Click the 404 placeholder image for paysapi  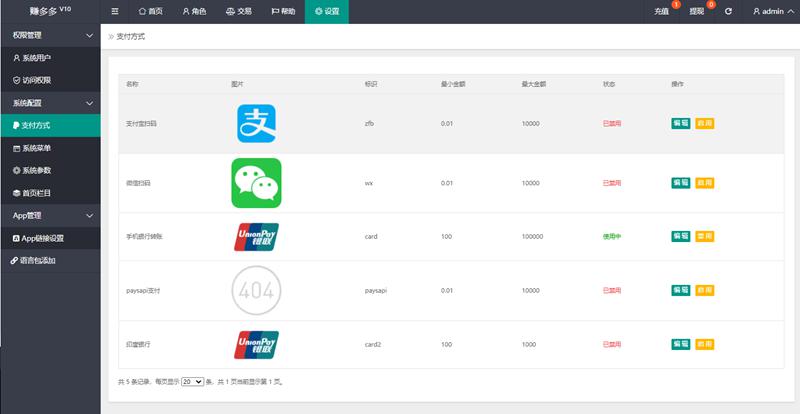(x=255, y=291)
